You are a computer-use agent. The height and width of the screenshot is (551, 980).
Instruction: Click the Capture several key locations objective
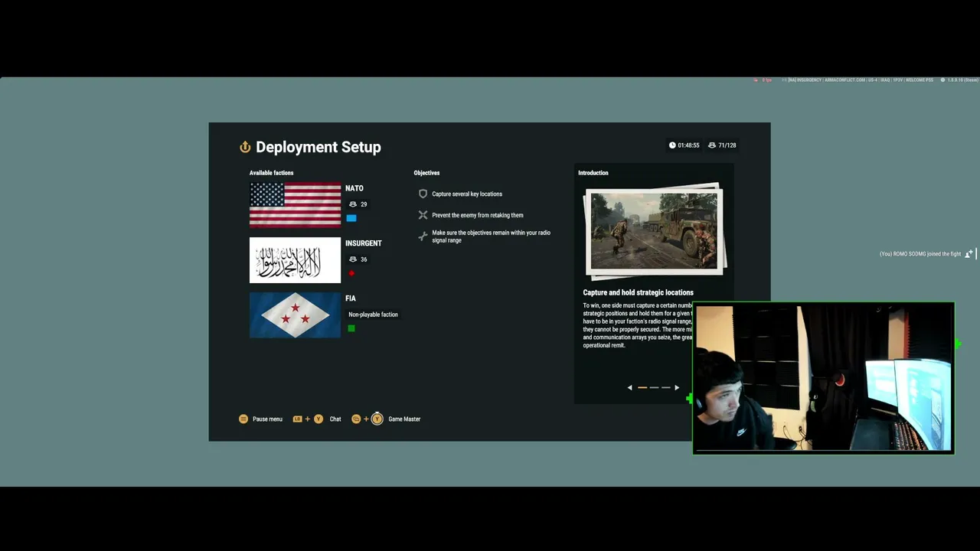pyautogui.click(x=467, y=194)
